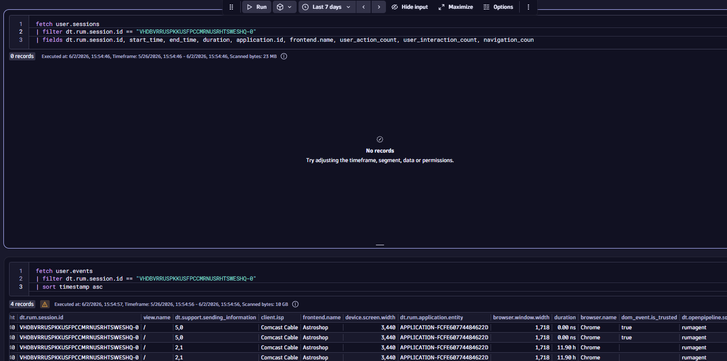Click the No records placeholder icon
Image resolution: width=727 pixels, height=361 pixels.
pyautogui.click(x=380, y=139)
